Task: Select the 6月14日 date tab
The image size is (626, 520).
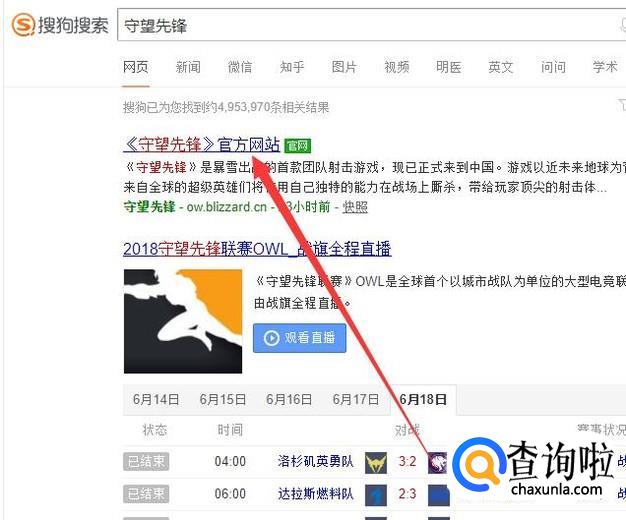Action: point(156,399)
